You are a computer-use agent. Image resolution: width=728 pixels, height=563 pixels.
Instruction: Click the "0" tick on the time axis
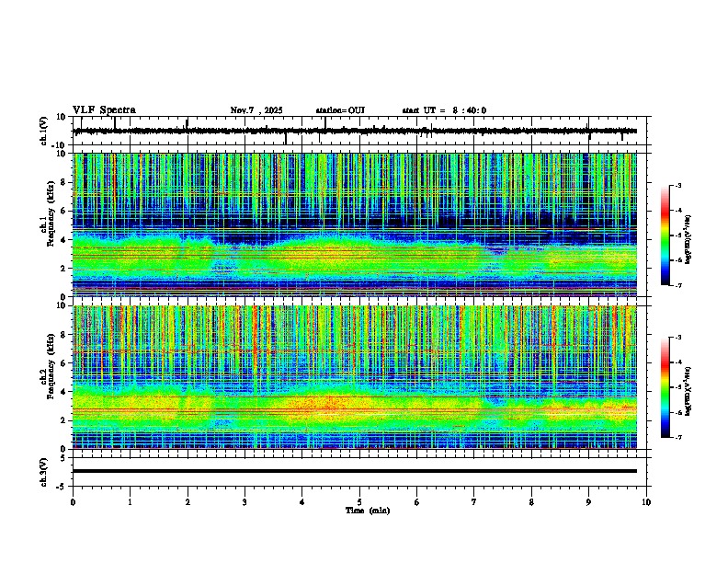click(x=73, y=502)
